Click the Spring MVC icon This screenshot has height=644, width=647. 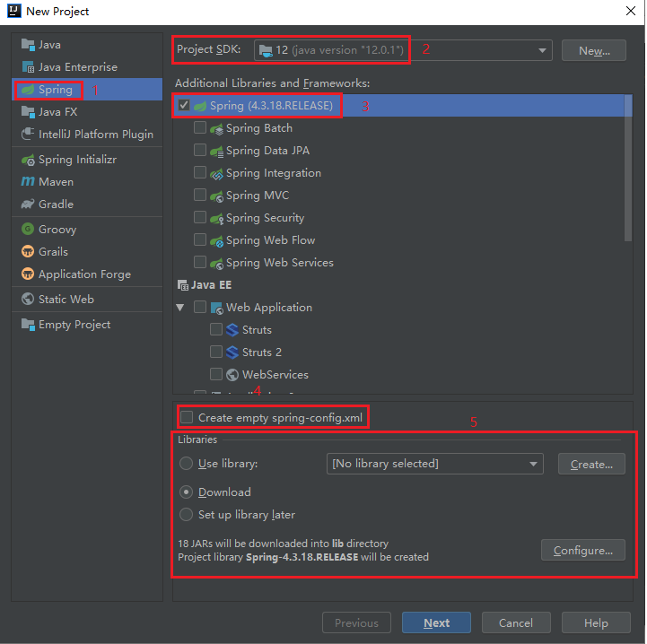pyautogui.click(x=216, y=196)
